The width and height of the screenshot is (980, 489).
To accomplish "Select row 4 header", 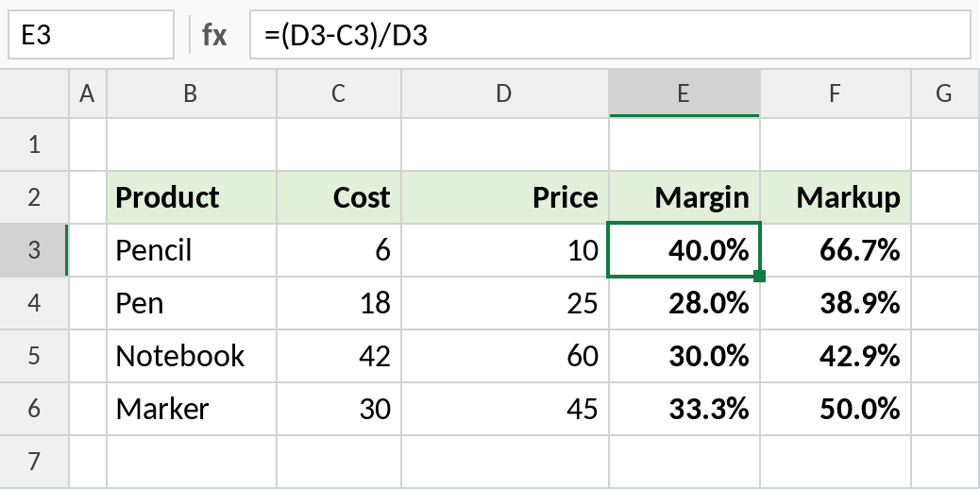I will (x=34, y=303).
